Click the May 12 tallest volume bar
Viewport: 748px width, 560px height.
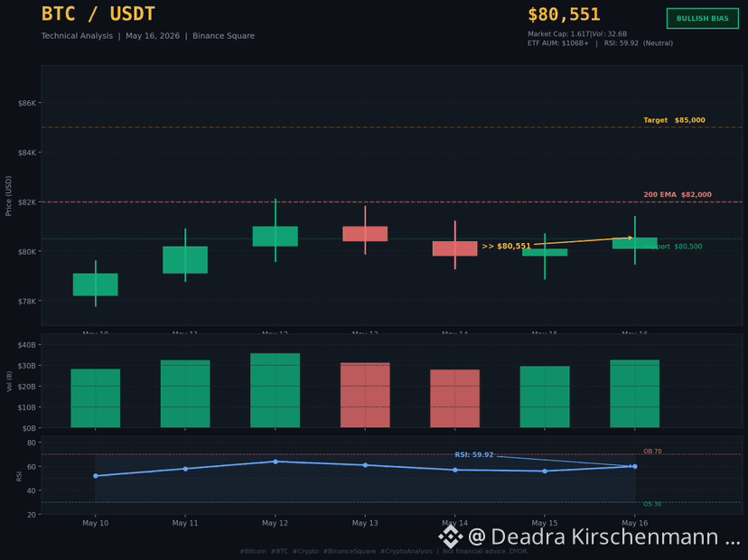click(276, 391)
